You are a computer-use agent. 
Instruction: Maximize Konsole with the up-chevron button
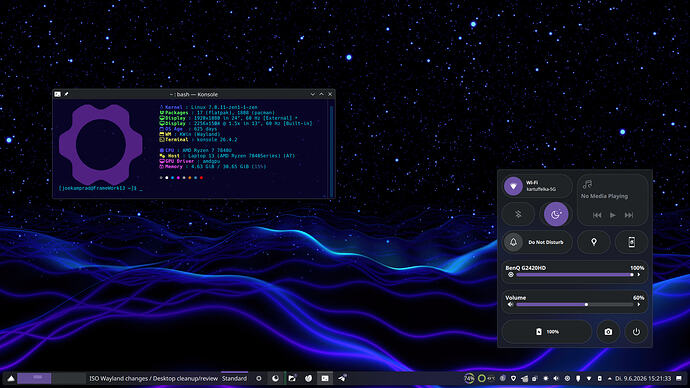(x=321, y=94)
